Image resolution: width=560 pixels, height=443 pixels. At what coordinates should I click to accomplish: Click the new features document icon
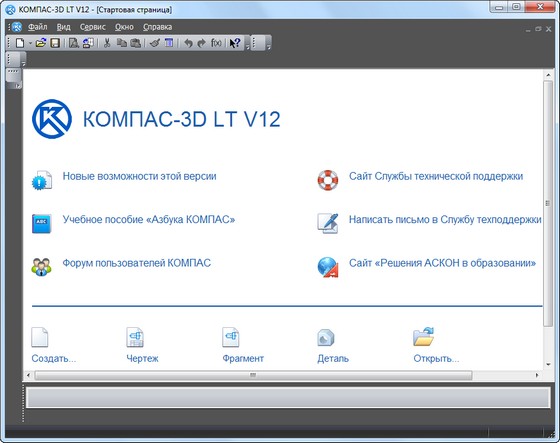coord(42,180)
